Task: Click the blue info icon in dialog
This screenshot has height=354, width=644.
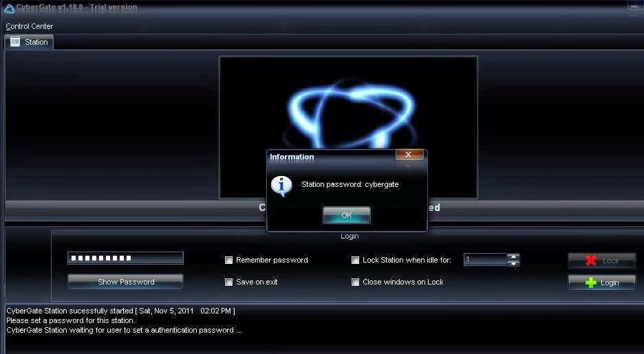Action: click(x=281, y=186)
